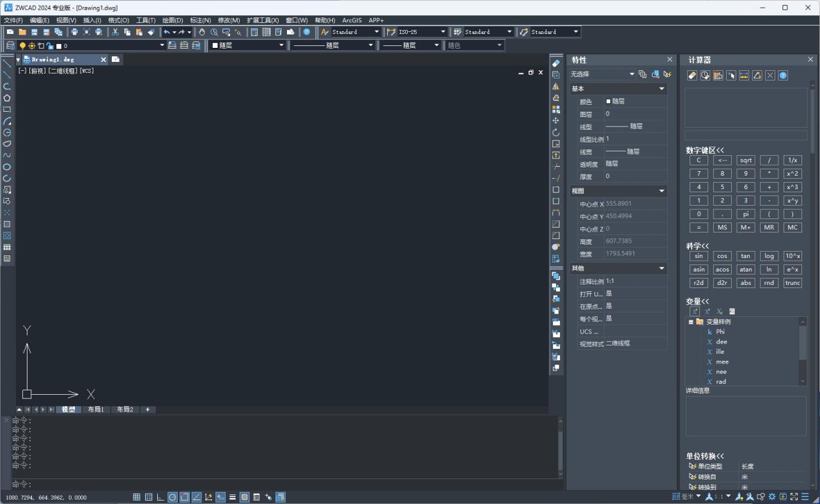Collapse the 基本 properties section
The image size is (820, 504).
(x=661, y=89)
